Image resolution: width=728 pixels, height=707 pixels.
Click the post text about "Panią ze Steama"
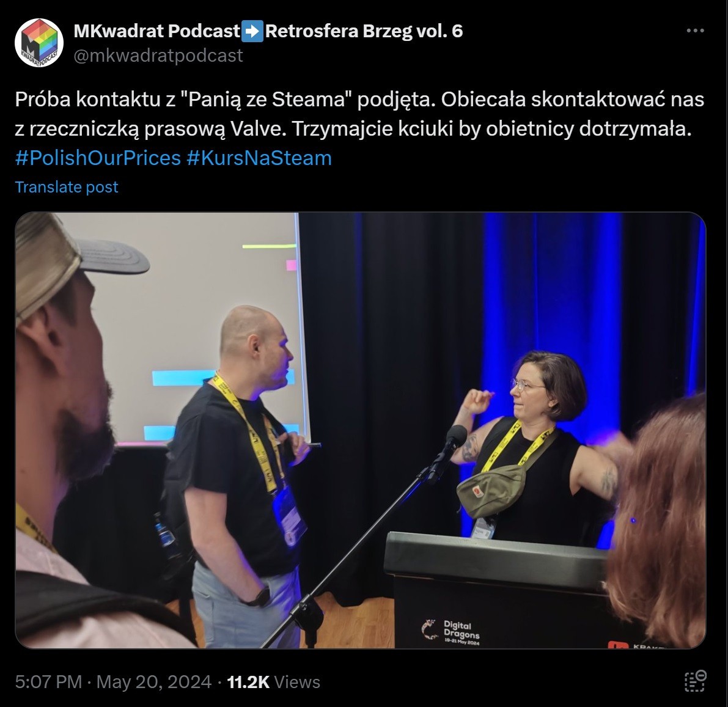pyautogui.click(x=359, y=114)
